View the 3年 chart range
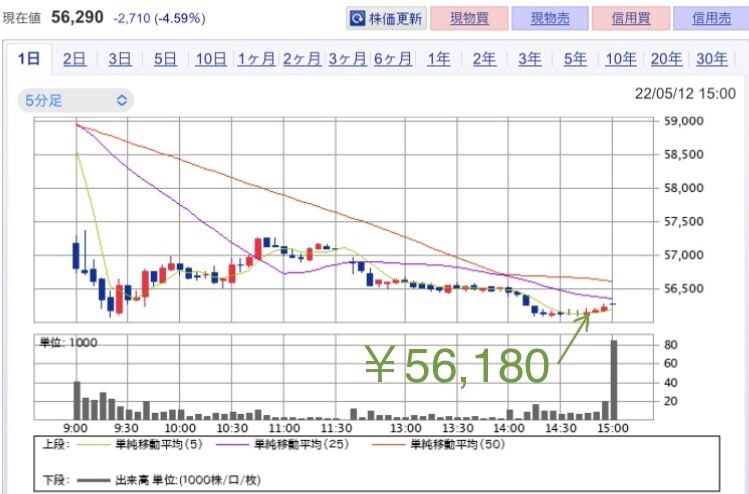749x494 pixels. click(x=530, y=59)
